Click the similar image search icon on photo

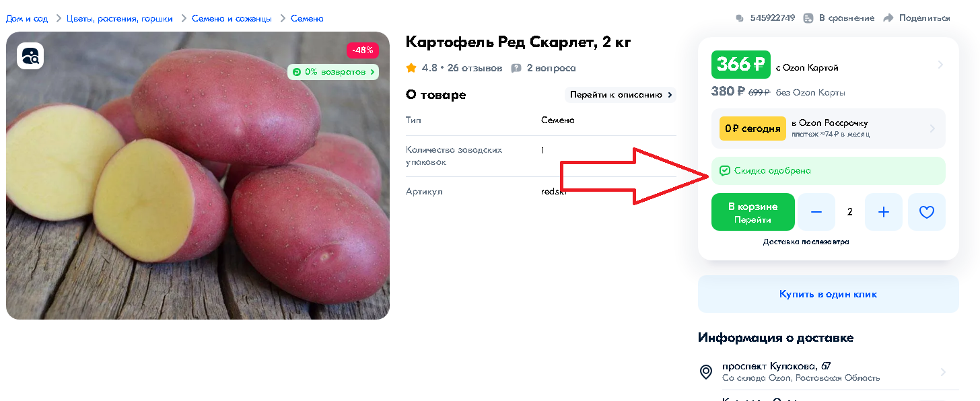(30, 56)
